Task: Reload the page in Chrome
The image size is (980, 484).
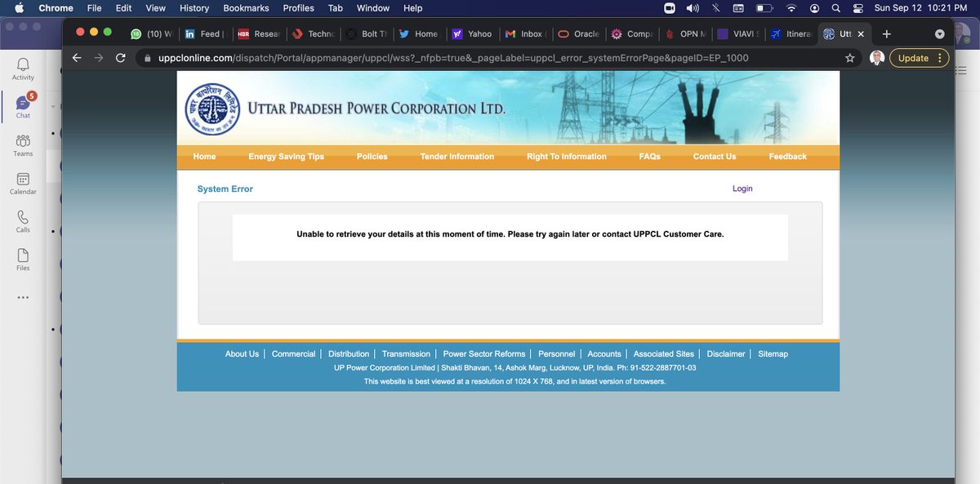Action: click(x=121, y=58)
